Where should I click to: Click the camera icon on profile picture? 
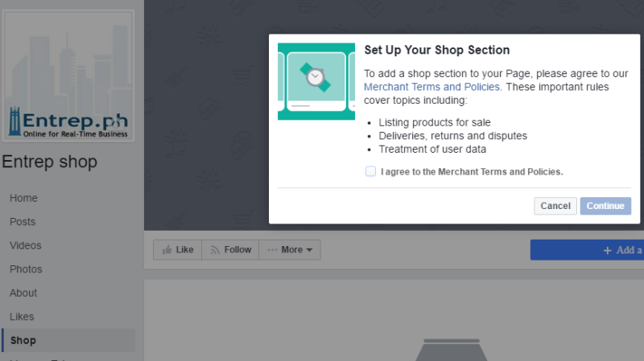coord(116,125)
